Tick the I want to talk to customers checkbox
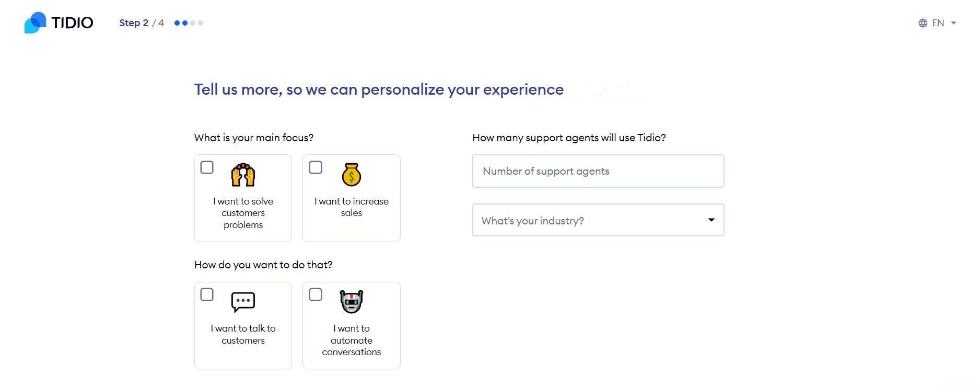The width and height of the screenshot is (980, 386). point(207,294)
